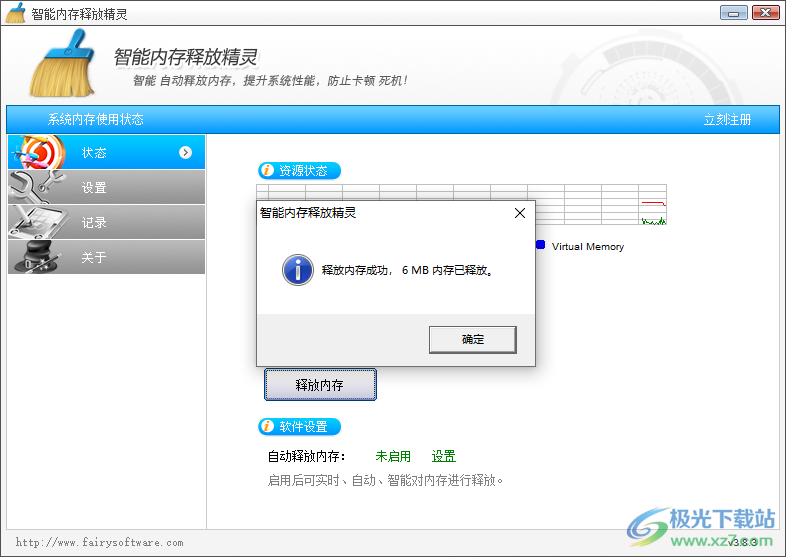Click the wrench tools icon beside 设置
This screenshot has width=786, height=557.
pyautogui.click(x=36, y=187)
